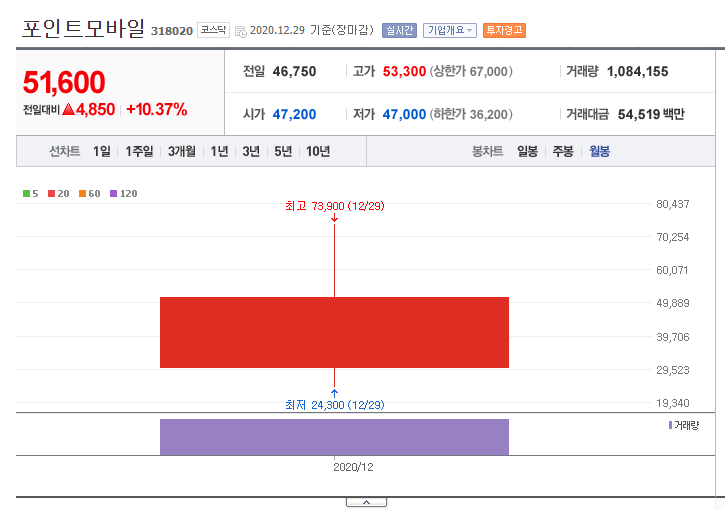725x510 pixels.
Task: Click red 20-period moving average swatch
Action: point(51,193)
